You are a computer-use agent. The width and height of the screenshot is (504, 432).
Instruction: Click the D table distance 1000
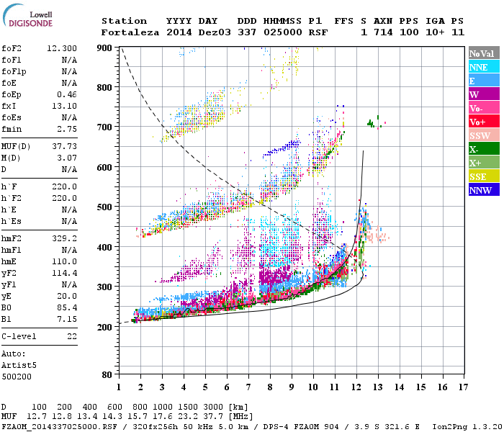pyautogui.click(x=163, y=408)
